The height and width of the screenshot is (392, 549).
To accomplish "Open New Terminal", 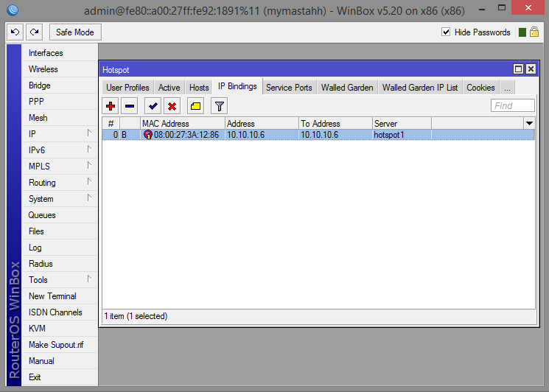I will pos(60,296).
